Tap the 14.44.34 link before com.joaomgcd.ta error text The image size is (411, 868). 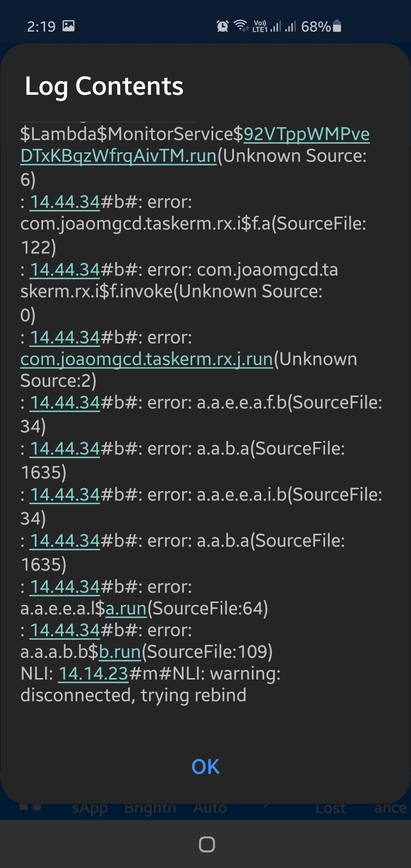65,270
